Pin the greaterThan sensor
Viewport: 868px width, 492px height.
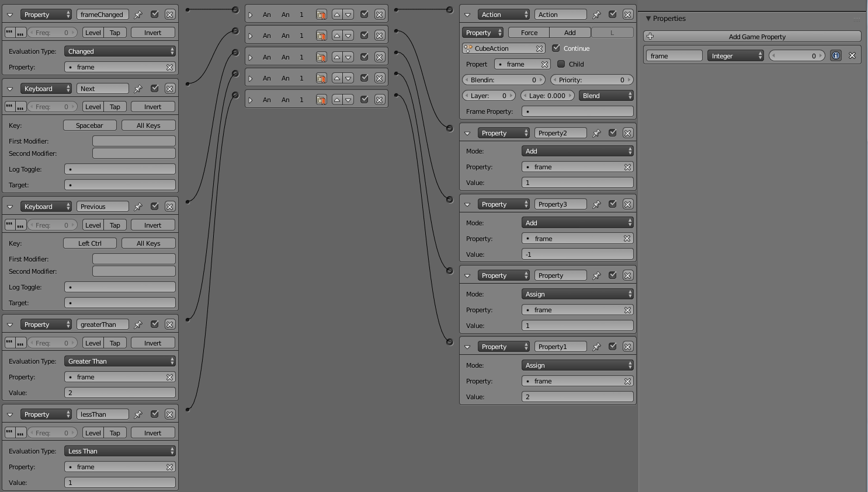[138, 324]
